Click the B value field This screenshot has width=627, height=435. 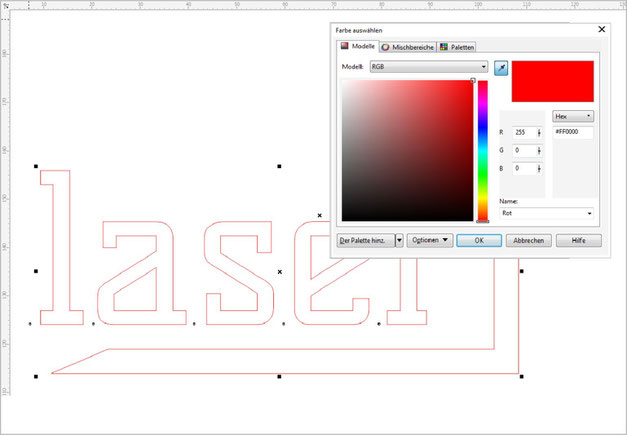pyautogui.click(x=524, y=168)
